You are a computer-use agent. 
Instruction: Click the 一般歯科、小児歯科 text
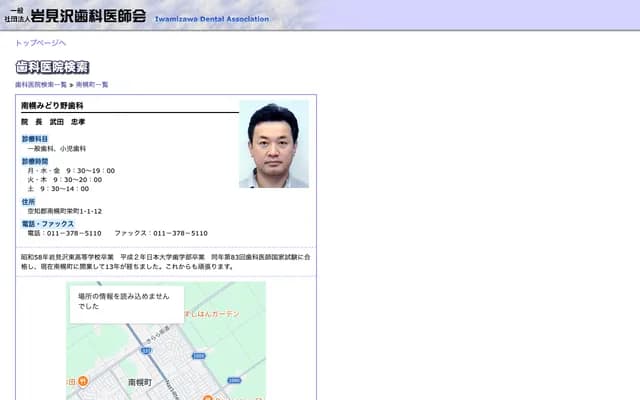click(57, 149)
